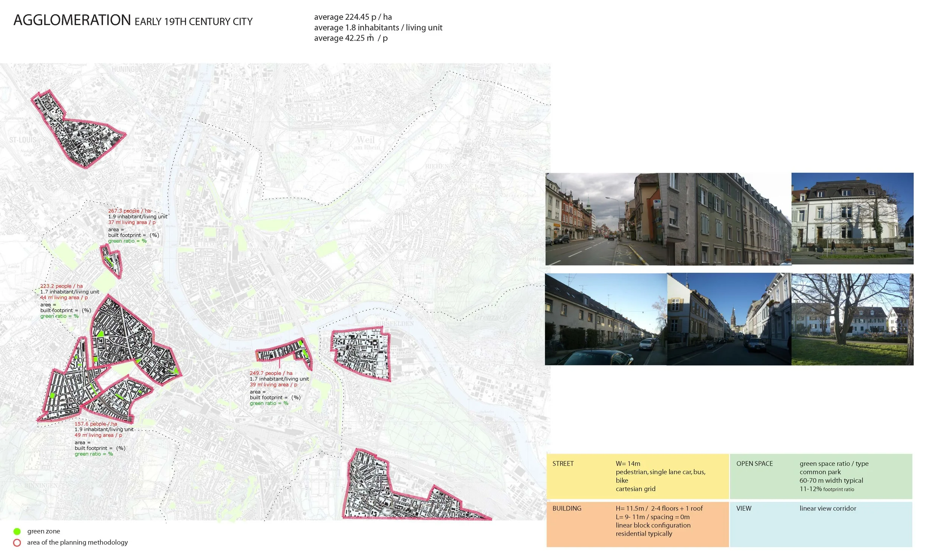Click the green zone legend dot
This screenshot has width=934, height=560.
coord(17,531)
